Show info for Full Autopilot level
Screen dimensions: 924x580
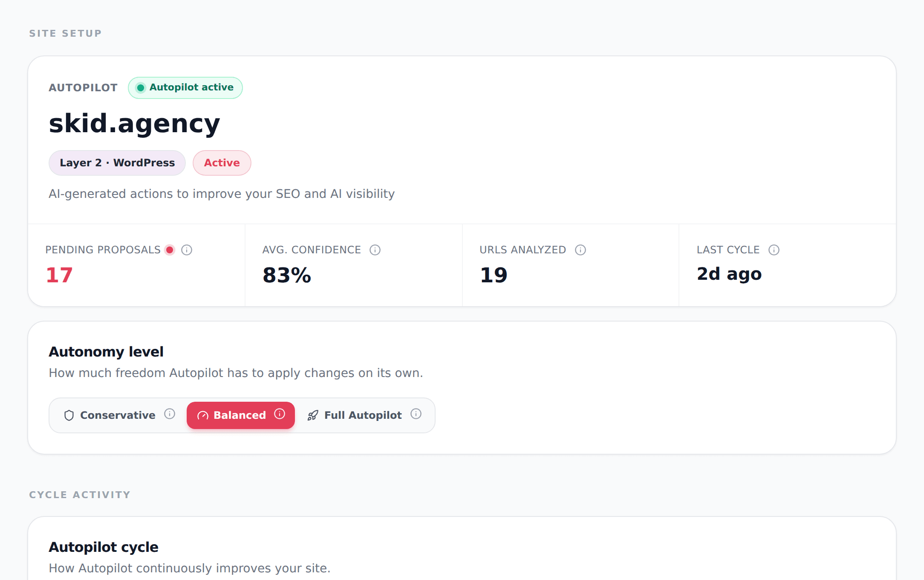click(416, 414)
